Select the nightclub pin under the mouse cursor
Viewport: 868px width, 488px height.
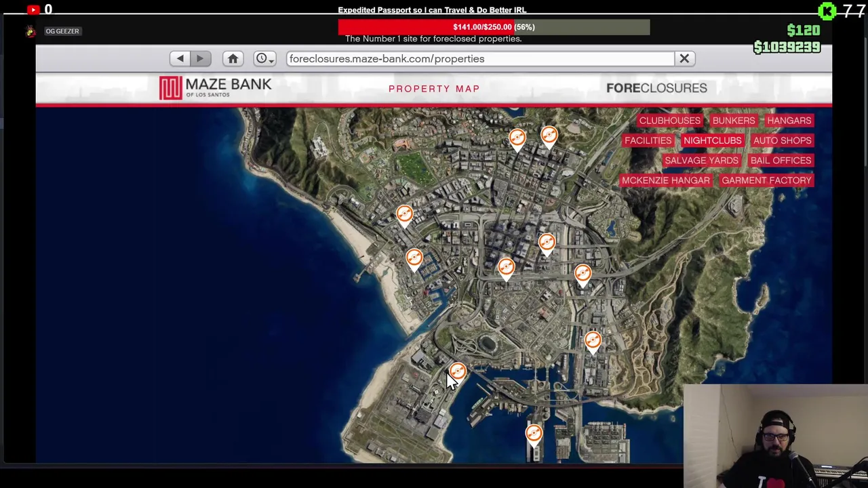[458, 373]
